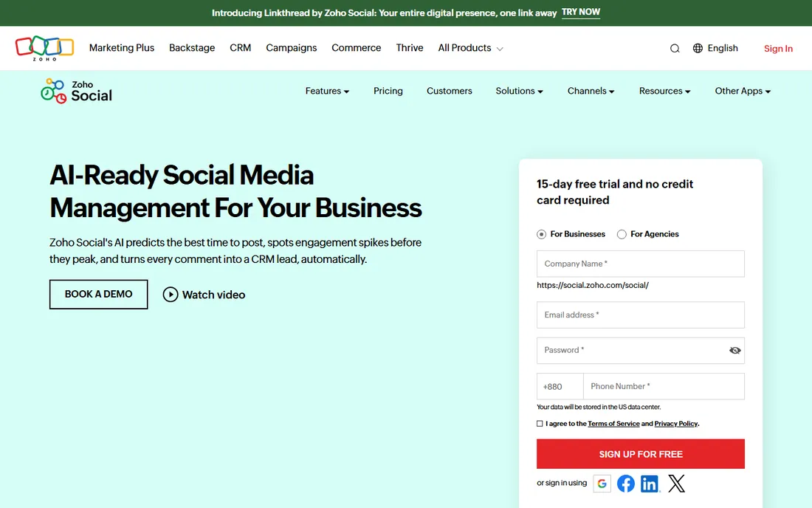Open Backstage in top navigation
The height and width of the screenshot is (508, 812).
click(x=192, y=48)
